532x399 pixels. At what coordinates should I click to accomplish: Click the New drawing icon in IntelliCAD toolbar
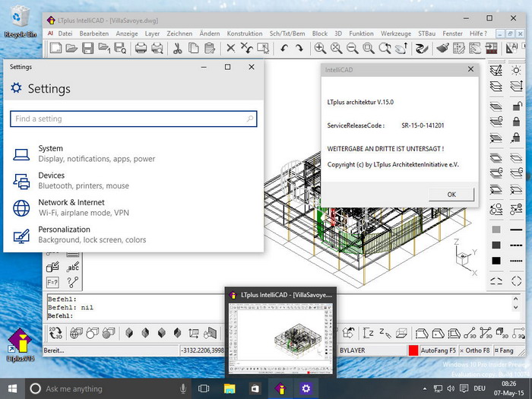55,48
